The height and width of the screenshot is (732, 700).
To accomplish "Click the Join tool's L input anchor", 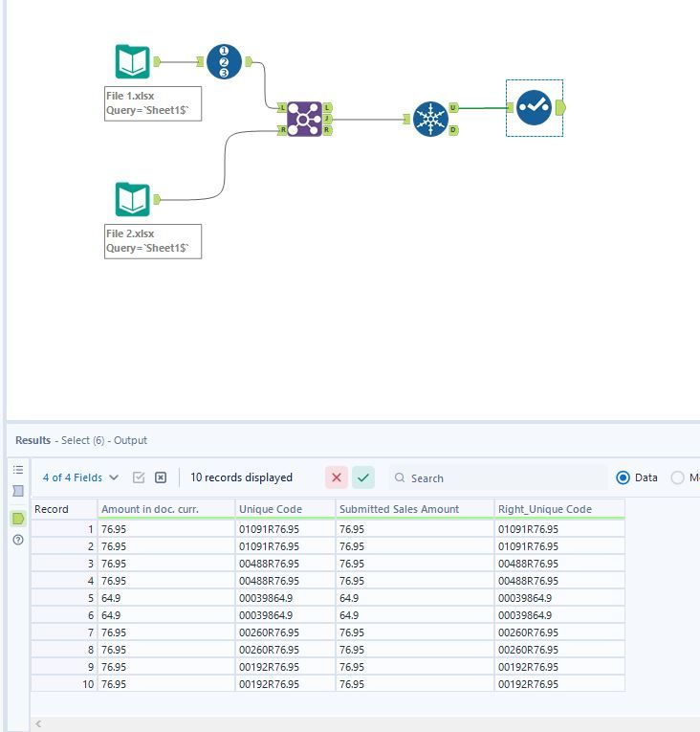I will 282,108.
